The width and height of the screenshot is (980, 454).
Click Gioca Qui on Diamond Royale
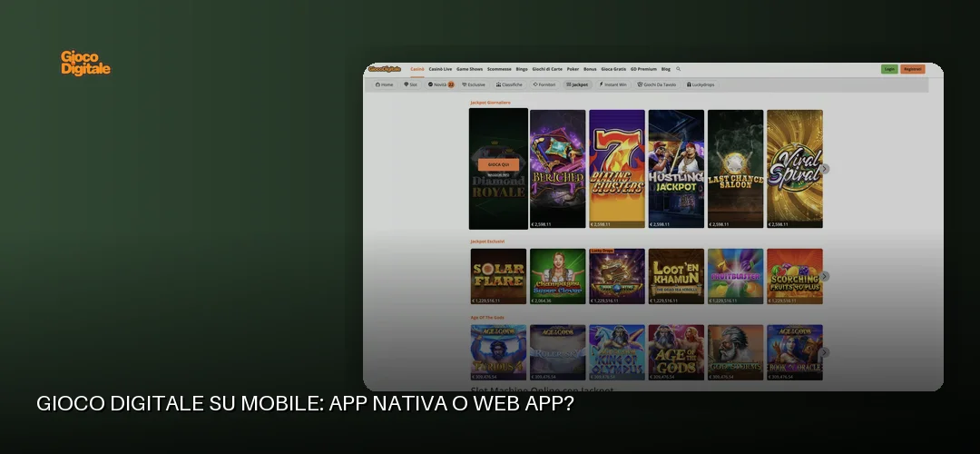(499, 164)
